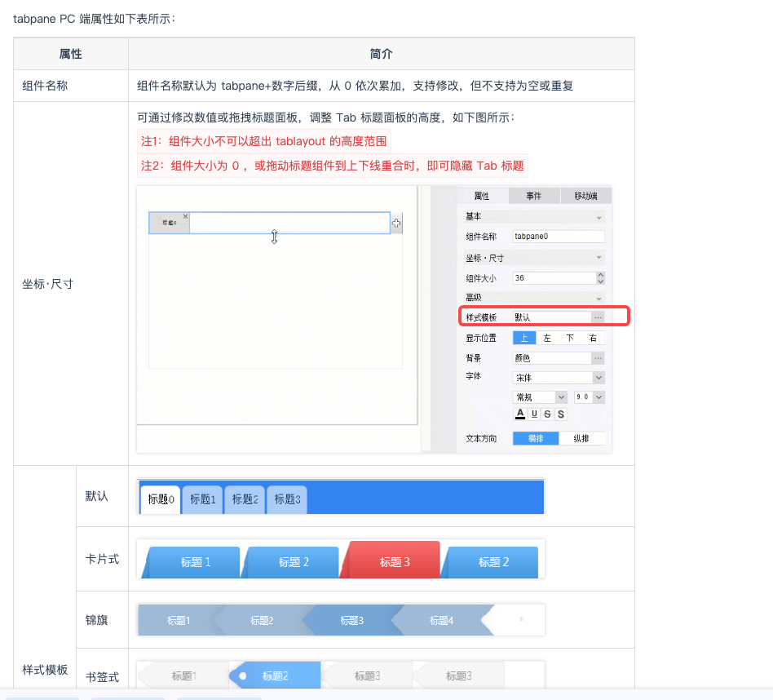773x700 pixels.
Task: Choose 横排 for 文本方向
Action: [536, 438]
